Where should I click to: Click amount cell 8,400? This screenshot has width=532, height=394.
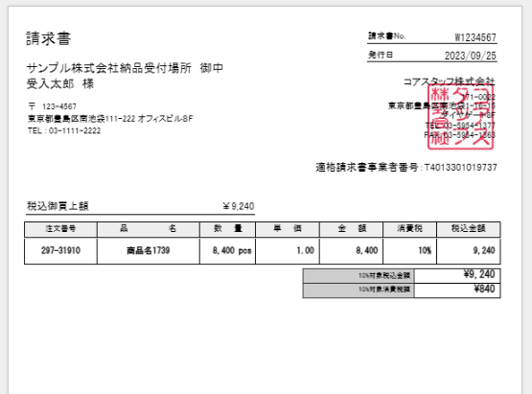[x=351, y=251]
